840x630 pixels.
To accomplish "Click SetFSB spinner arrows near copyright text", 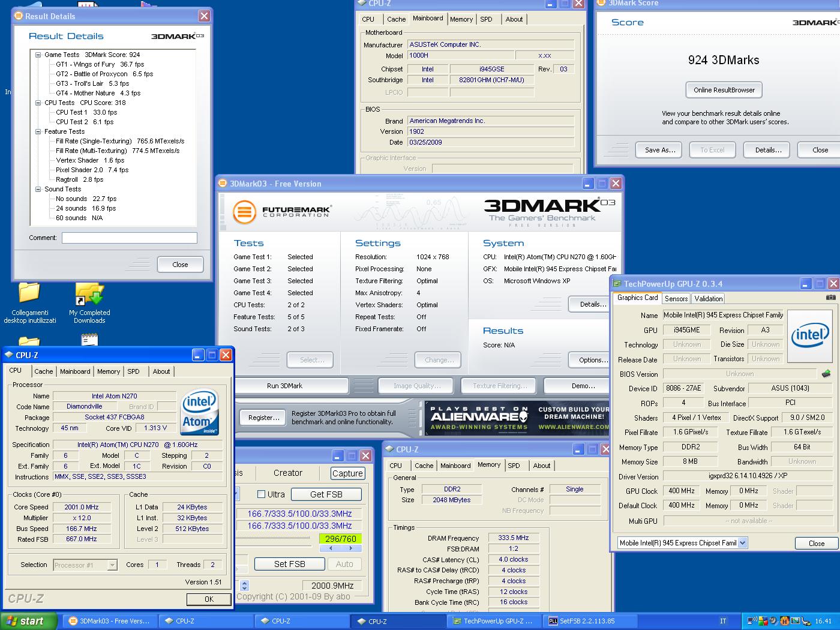I will [x=244, y=586].
